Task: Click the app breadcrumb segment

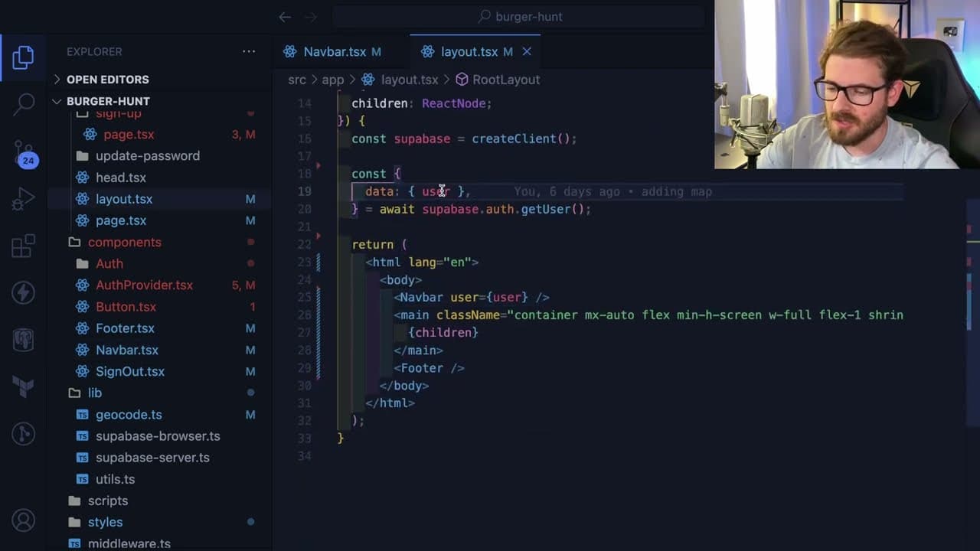Action: click(x=332, y=80)
